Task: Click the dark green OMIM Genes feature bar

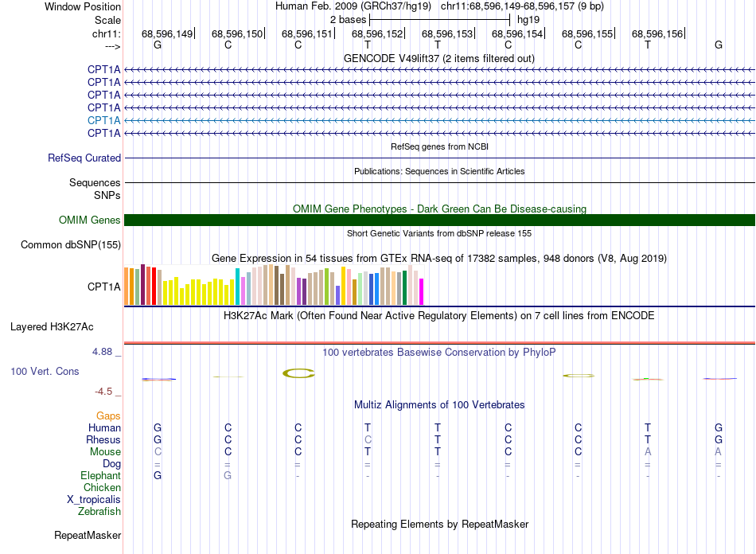Action: [x=439, y=220]
